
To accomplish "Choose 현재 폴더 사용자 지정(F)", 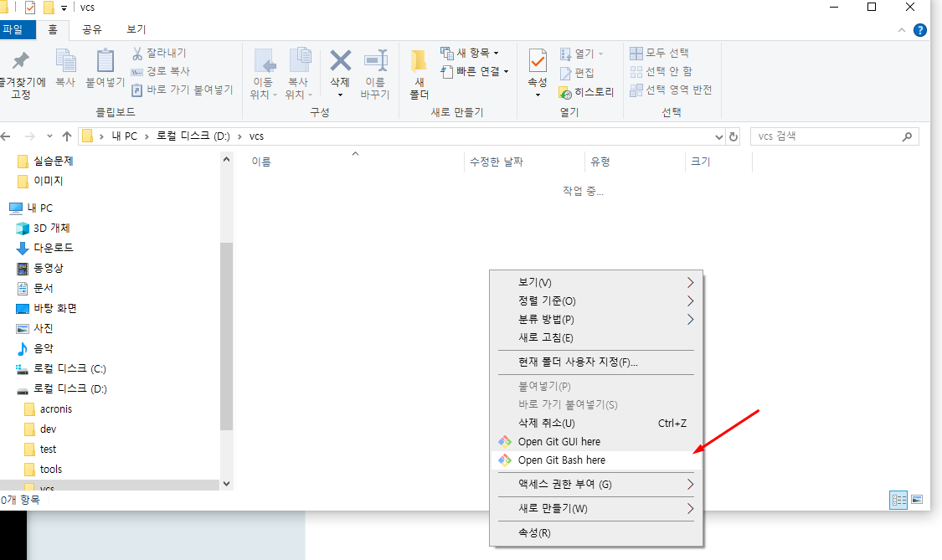I will pyautogui.click(x=596, y=362).
